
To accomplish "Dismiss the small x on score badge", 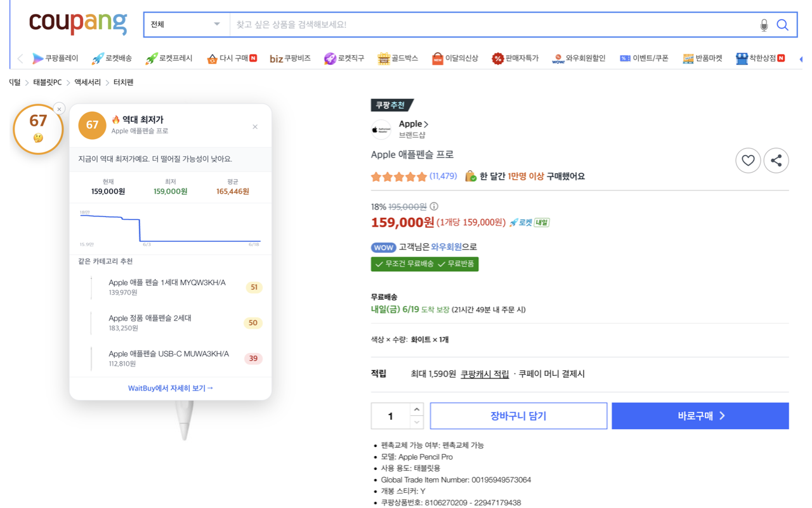I will (x=59, y=109).
